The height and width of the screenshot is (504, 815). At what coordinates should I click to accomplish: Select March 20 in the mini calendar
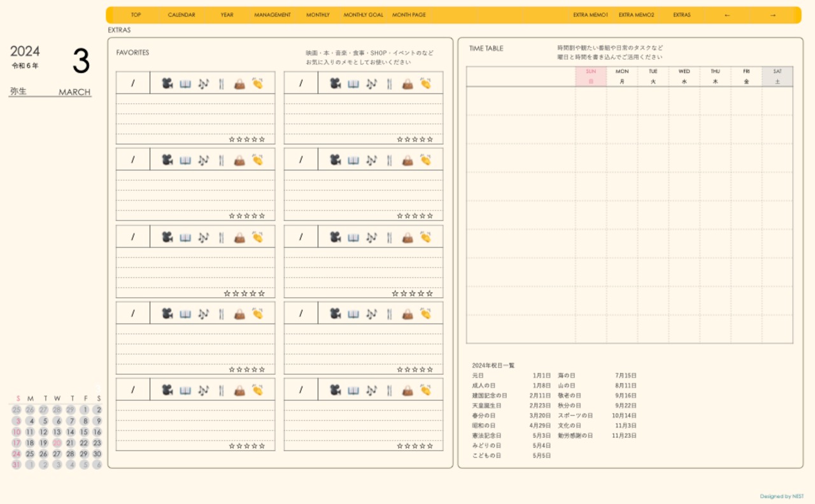click(57, 444)
